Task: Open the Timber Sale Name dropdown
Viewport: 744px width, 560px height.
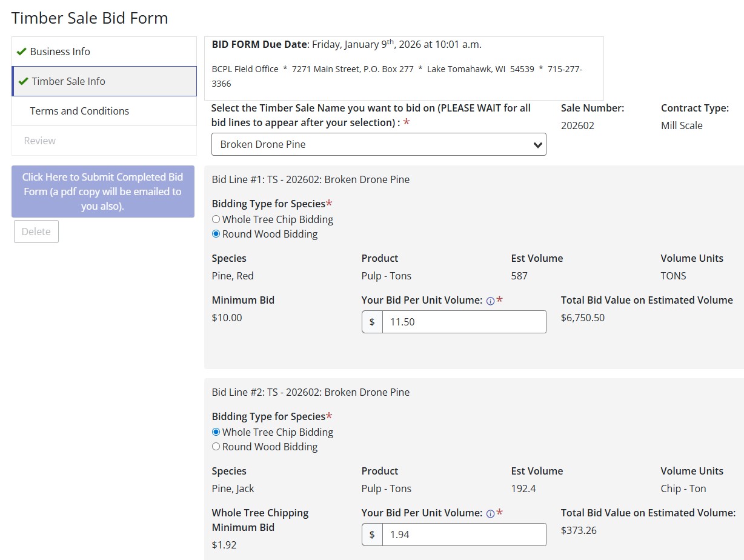Action: 379,144
